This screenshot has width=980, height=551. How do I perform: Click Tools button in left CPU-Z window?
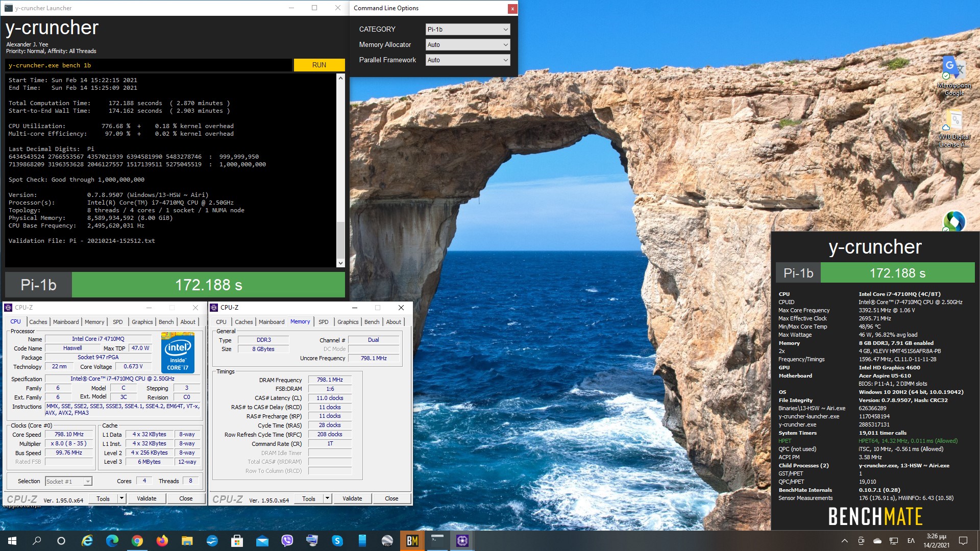pyautogui.click(x=103, y=498)
